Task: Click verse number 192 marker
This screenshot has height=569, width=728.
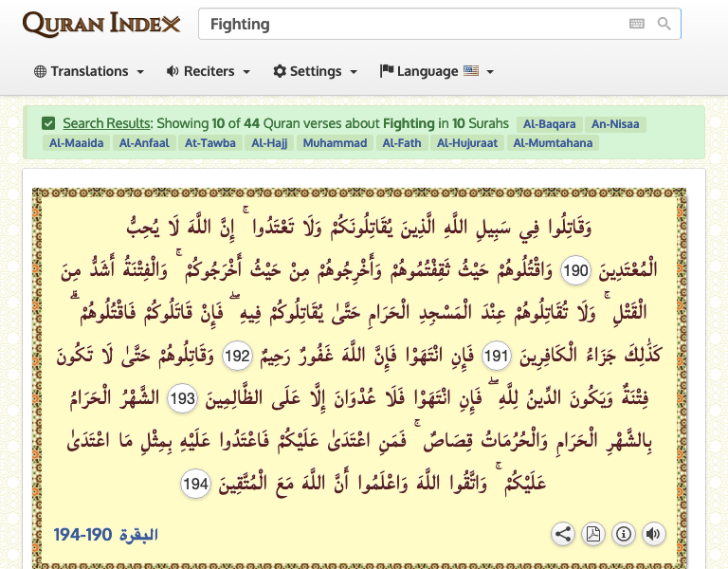Action: [x=238, y=357]
